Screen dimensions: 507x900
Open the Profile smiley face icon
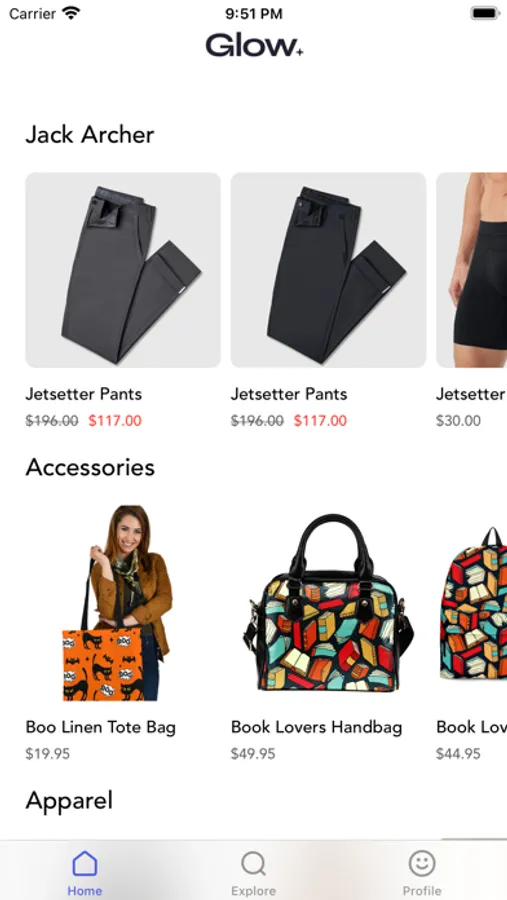click(x=422, y=863)
